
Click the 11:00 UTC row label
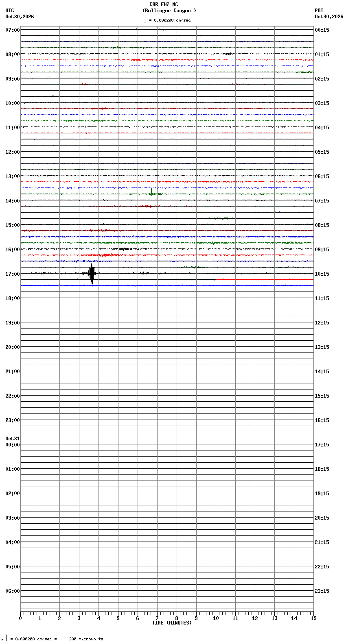(13, 128)
